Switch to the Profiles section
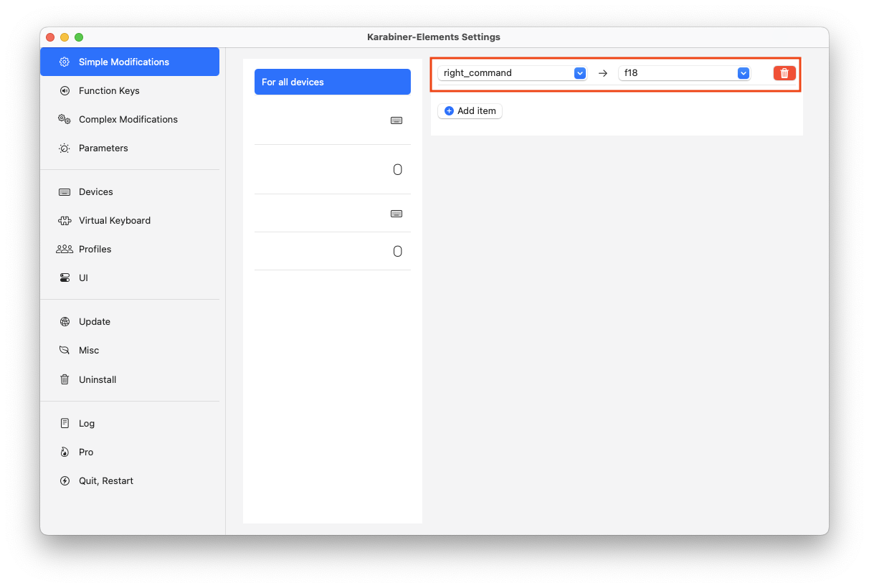Screen dimensions: 869x588 (130, 249)
